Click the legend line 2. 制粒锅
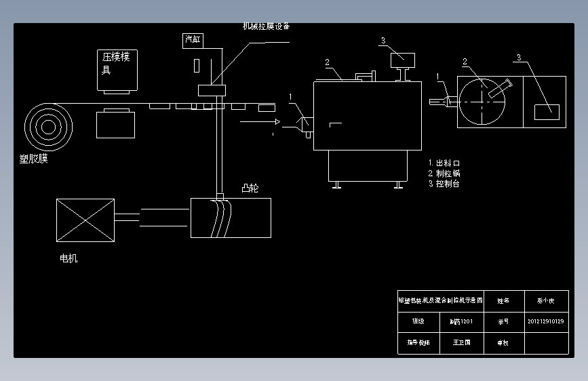This screenshot has height=381, width=588. (444, 174)
